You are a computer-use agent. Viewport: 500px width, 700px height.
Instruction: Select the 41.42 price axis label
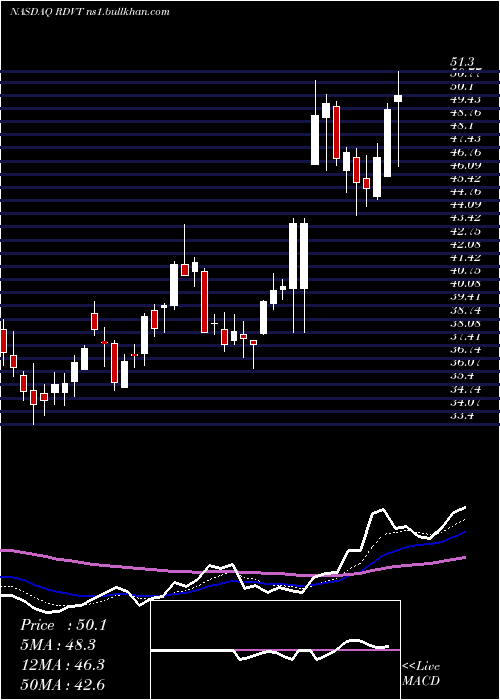point(465,257)
